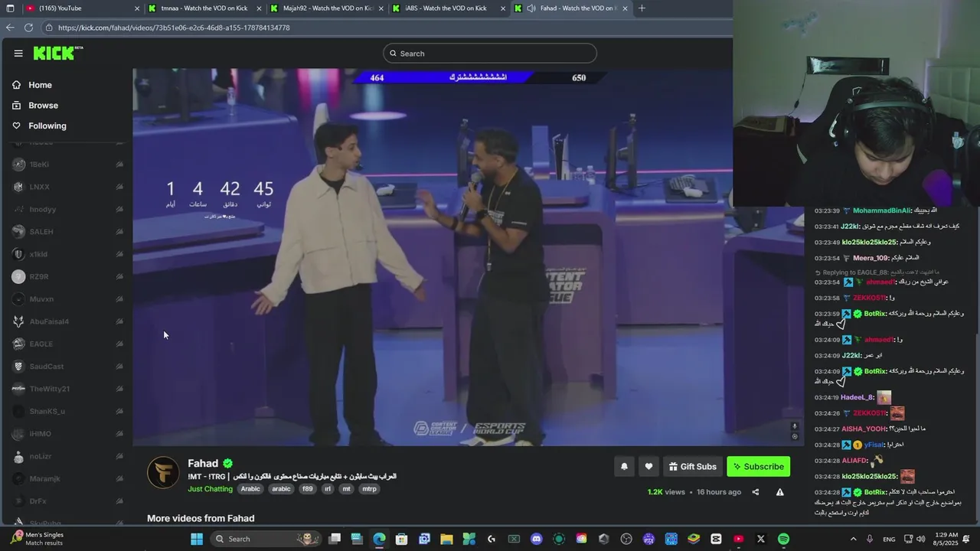This screenshot has height=551, width=980.
Task: Open Browse in sidebar
Action: click(43, 106)
